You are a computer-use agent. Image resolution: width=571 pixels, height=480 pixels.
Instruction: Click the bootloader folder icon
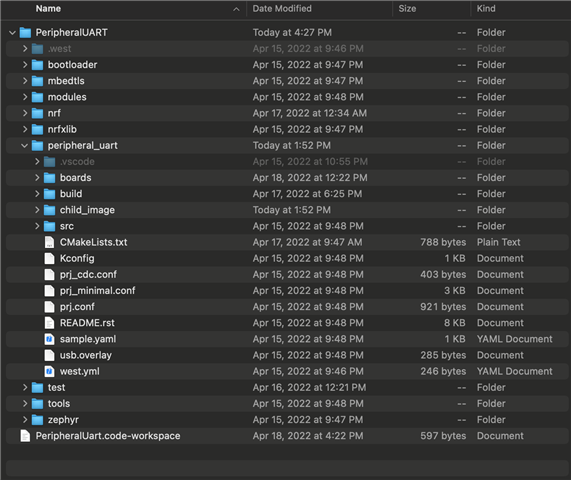pos(37,65)
